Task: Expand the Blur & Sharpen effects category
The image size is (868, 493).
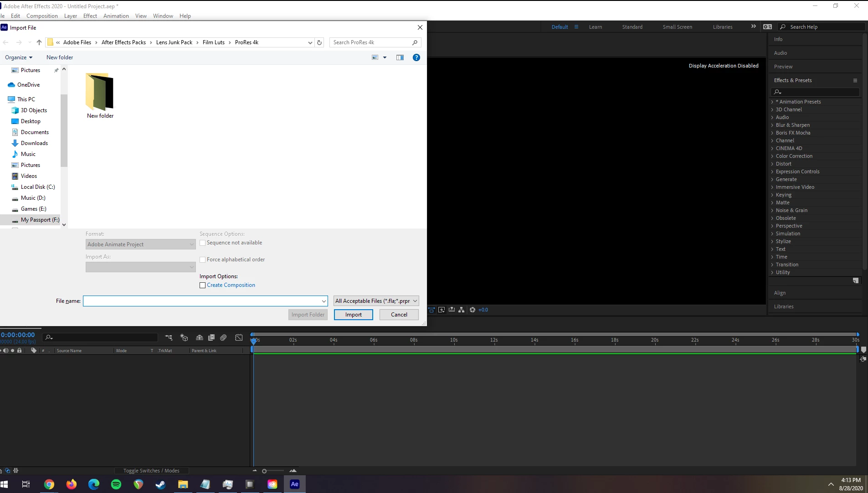Action: click(x=772, y=125)
